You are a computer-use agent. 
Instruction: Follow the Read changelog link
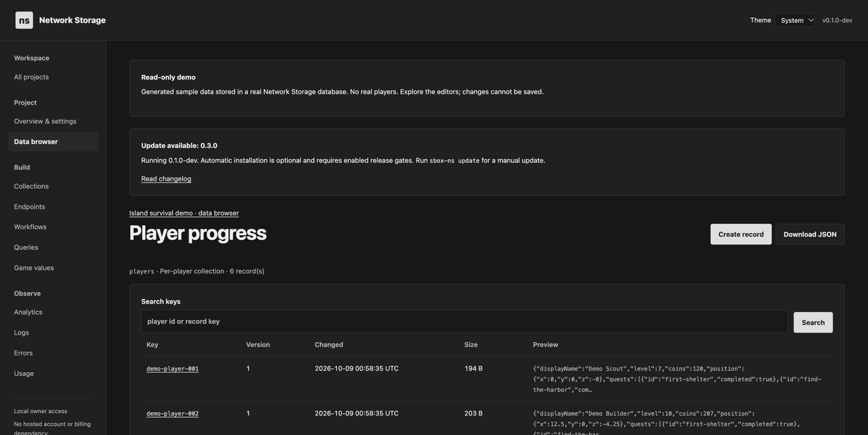point(166,179)
